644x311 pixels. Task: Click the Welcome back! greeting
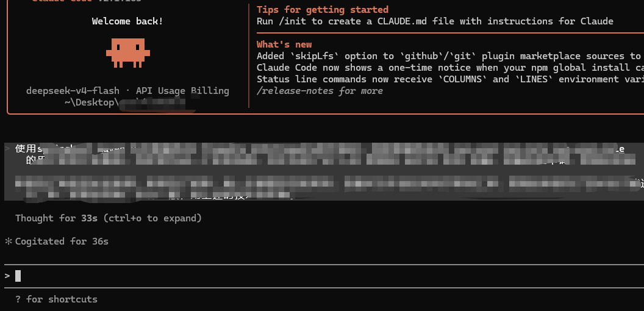(127, 21)
